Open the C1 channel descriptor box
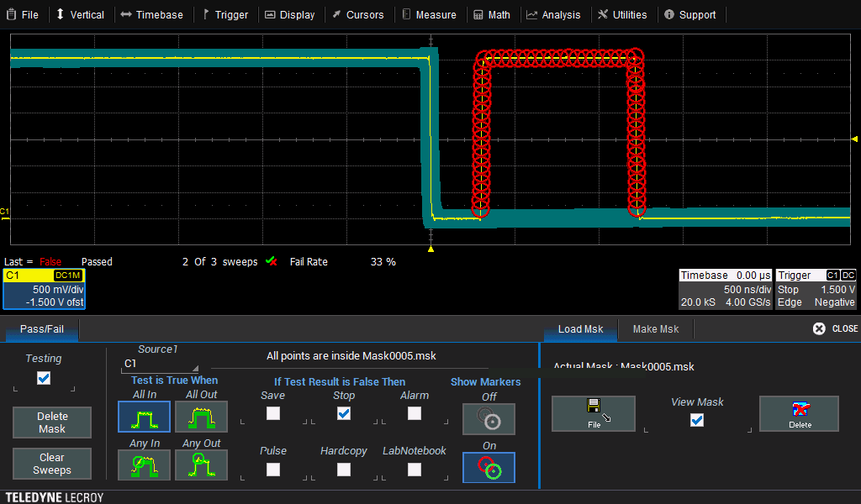Image resolution: width=861 pixels, height=504 pixels. (44, 289)
